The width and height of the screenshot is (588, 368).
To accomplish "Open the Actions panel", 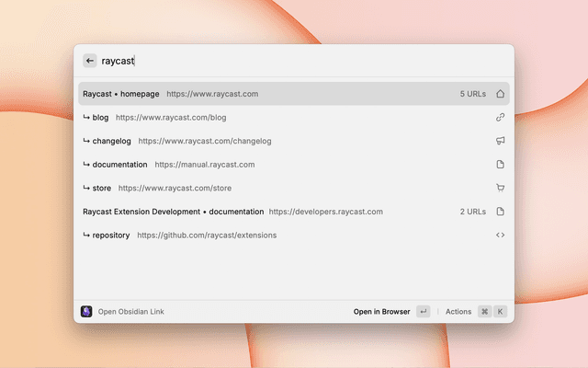I will (458, 312).
